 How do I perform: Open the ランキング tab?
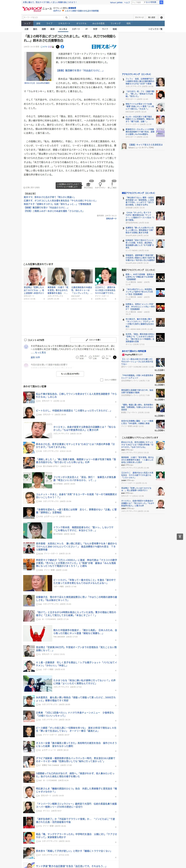click(x=115, y=24)
